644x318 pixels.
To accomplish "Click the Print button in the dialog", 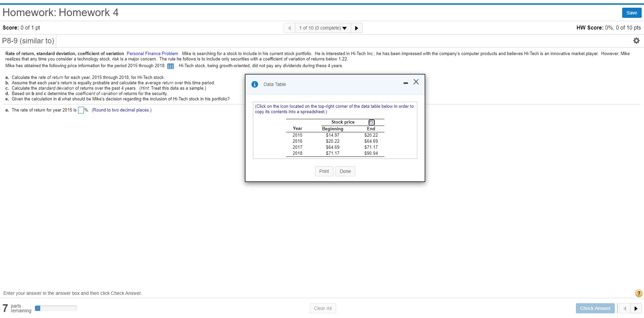I will (323, 171).
